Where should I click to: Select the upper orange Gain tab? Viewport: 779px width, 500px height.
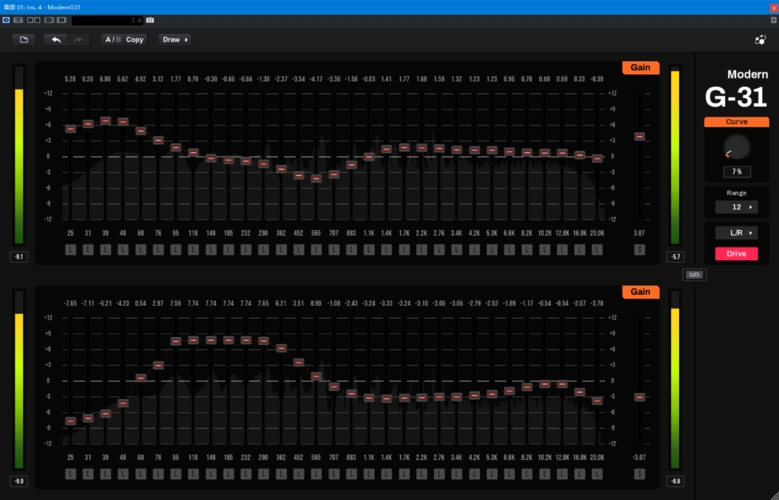pos(639,68)
